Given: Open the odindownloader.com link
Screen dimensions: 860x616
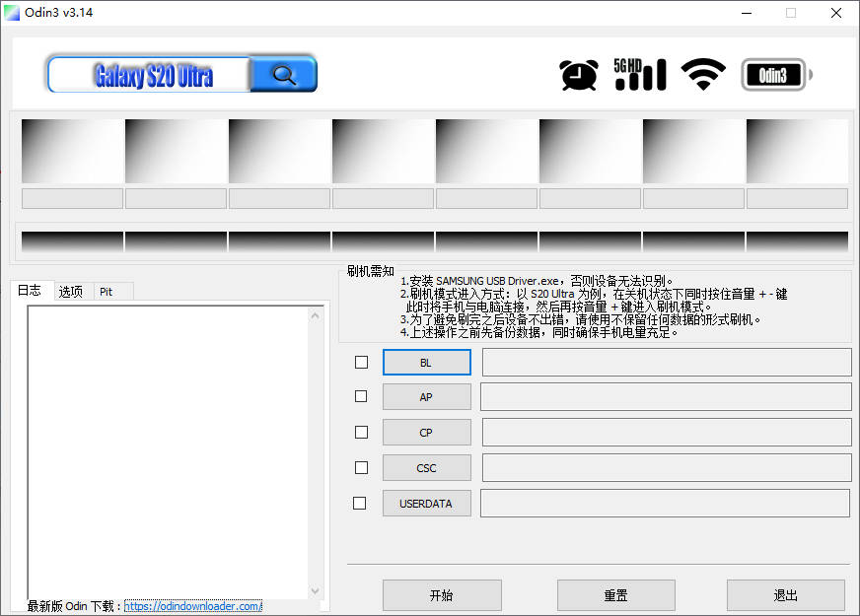Looking at the screenshot, I should point(193,606).
